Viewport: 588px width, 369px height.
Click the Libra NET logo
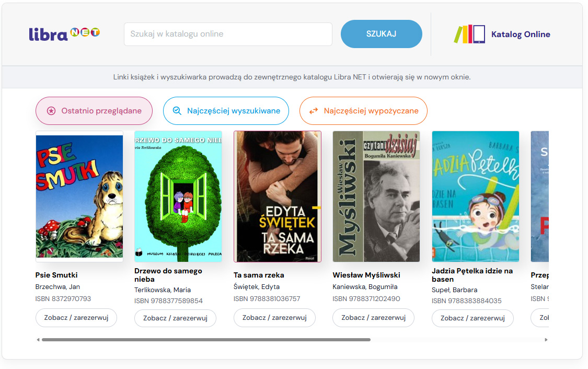click(64, 34)
